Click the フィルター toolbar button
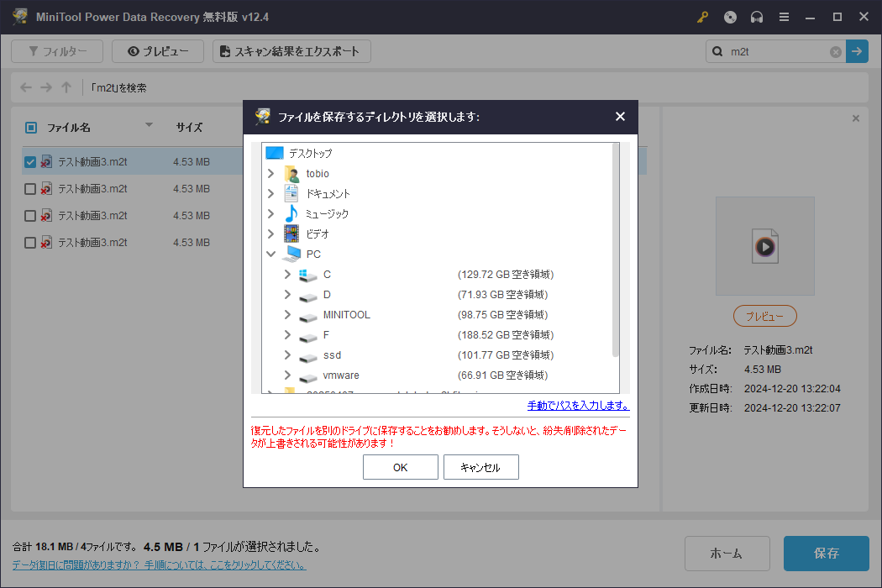This screenshot has width=882, height=588. click(57, 51)
